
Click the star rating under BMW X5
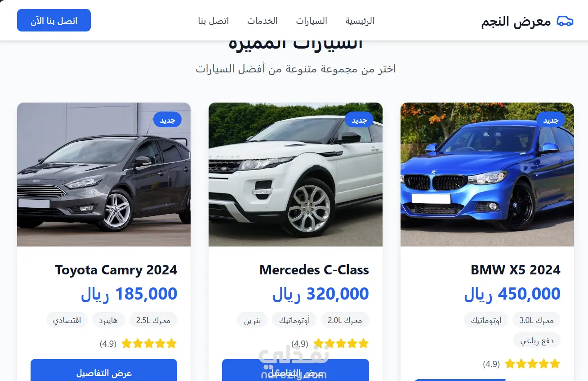(x=533, y=363)
